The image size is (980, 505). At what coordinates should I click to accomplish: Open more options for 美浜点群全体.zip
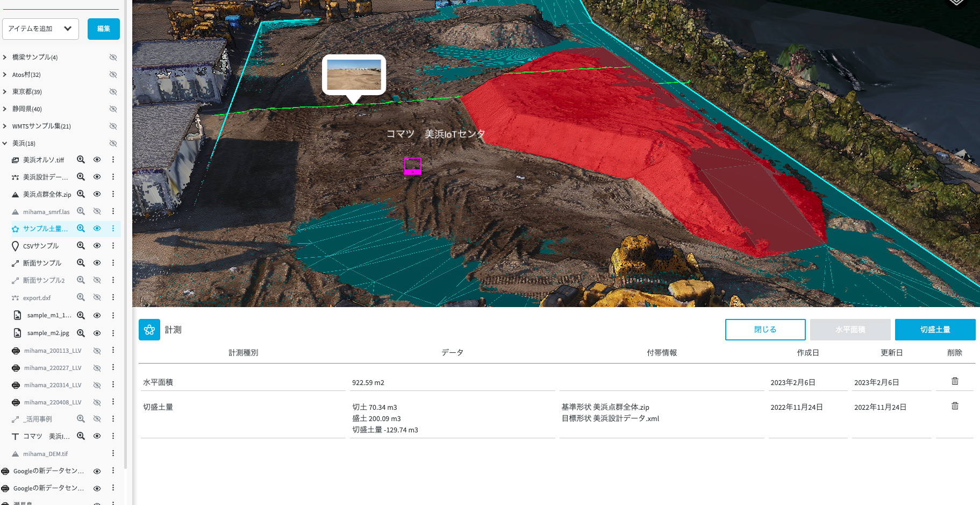pos(113,194)
